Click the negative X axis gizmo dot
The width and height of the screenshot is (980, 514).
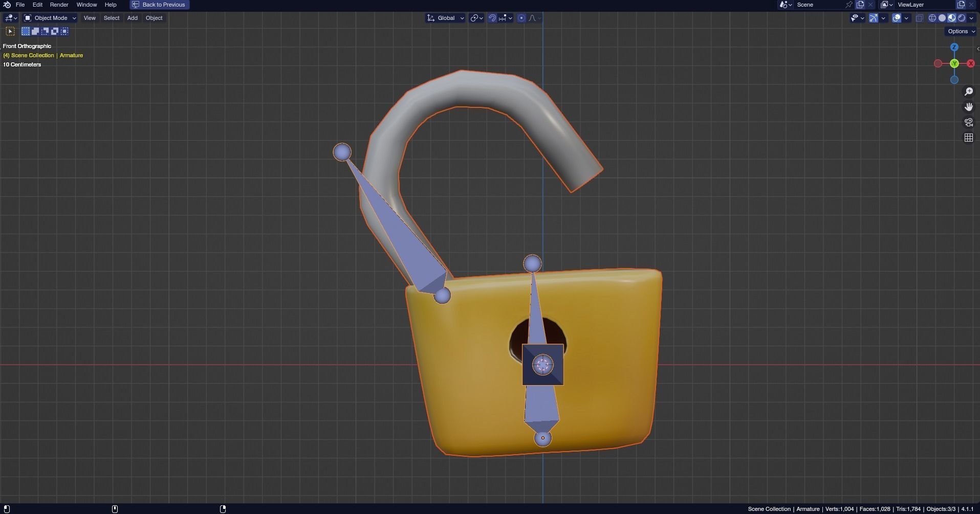pos(938,63)
